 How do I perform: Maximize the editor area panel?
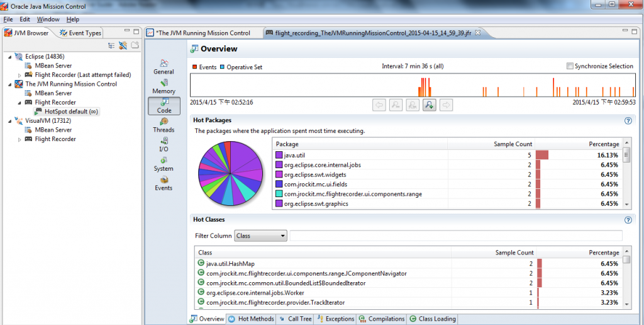[635, 31]
